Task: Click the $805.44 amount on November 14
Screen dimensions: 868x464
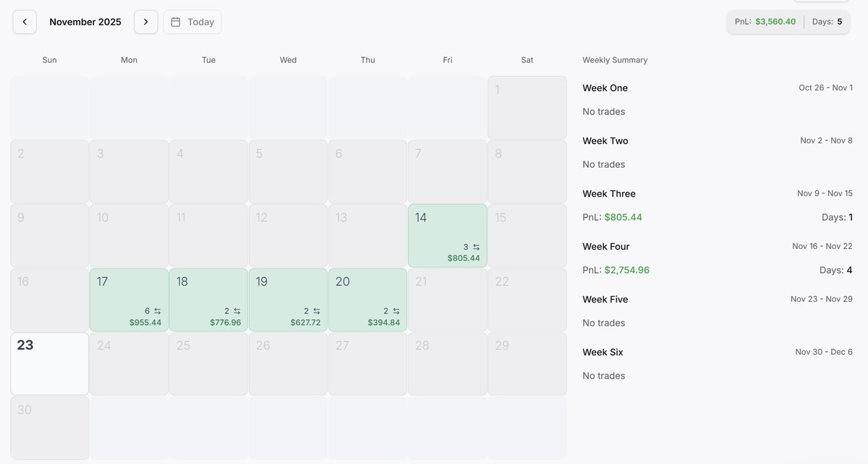Action: (464, 258)
